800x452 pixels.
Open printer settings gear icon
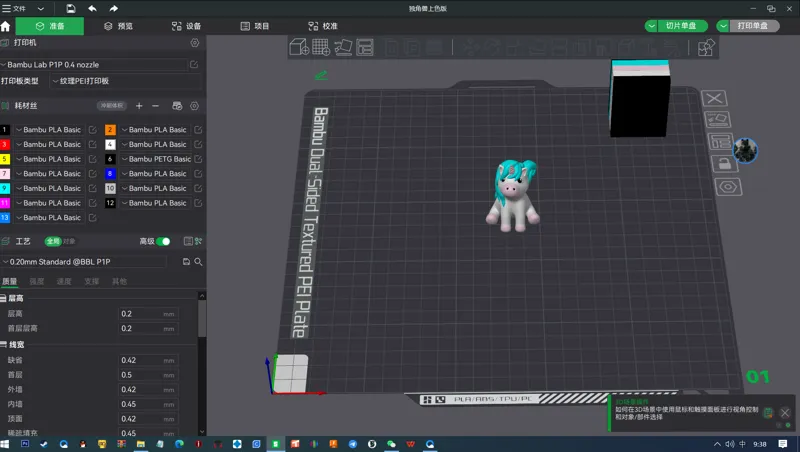pyautogui.click(x=195, y=43)
